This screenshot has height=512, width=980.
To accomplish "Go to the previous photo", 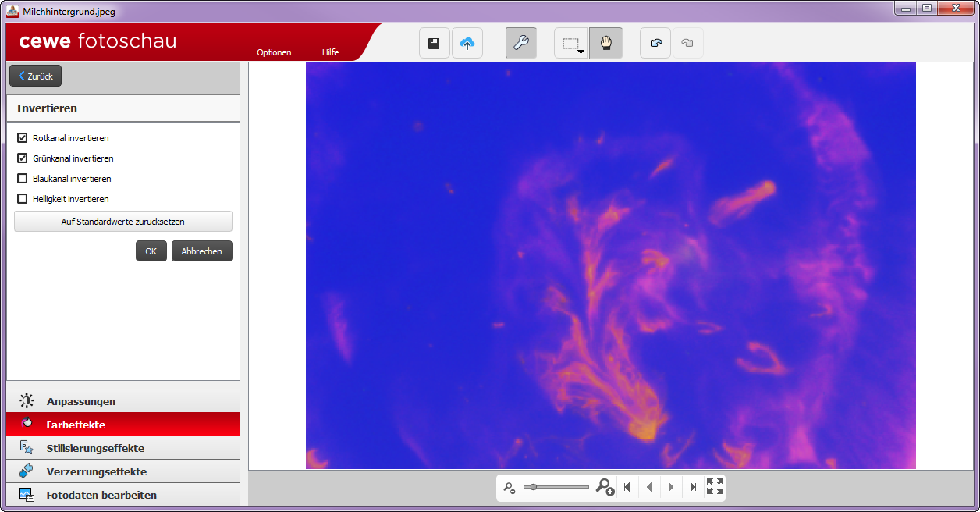I will (648, 487).
